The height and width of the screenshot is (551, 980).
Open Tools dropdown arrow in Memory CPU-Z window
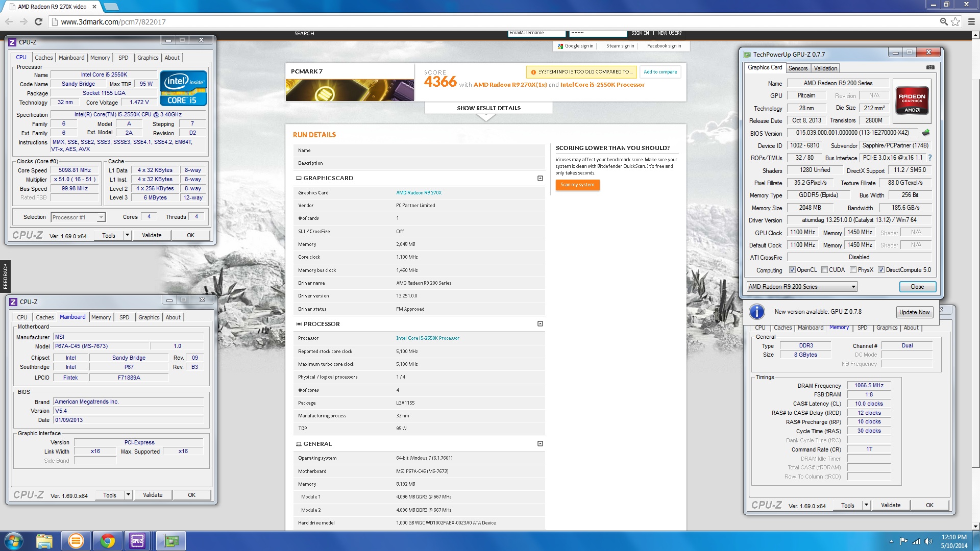[866, 505]
